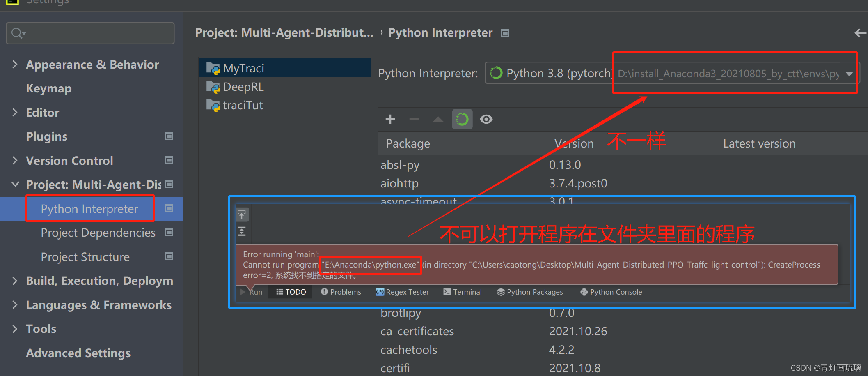Click the magnifier icon in settings search

[17, 33]
